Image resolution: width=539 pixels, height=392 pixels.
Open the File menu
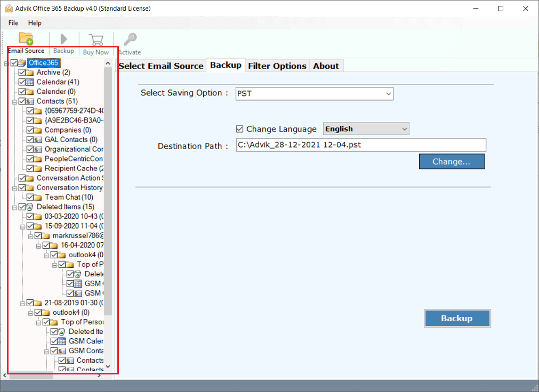pos(13,23)
